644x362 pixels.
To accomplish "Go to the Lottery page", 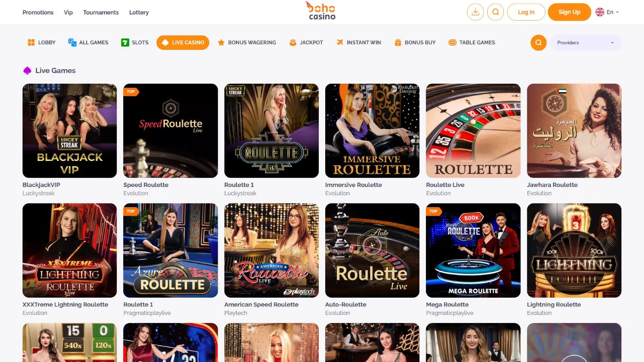I will point(139,12).
